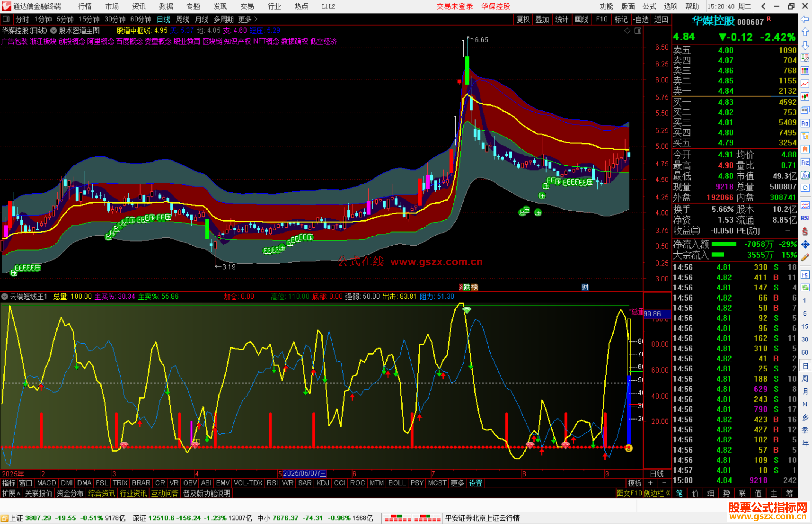The width and height of the screenshot is (812, 524).
Task: Collapse the sidebar via 侧边栏 button
Action: (x=657, y=493)
